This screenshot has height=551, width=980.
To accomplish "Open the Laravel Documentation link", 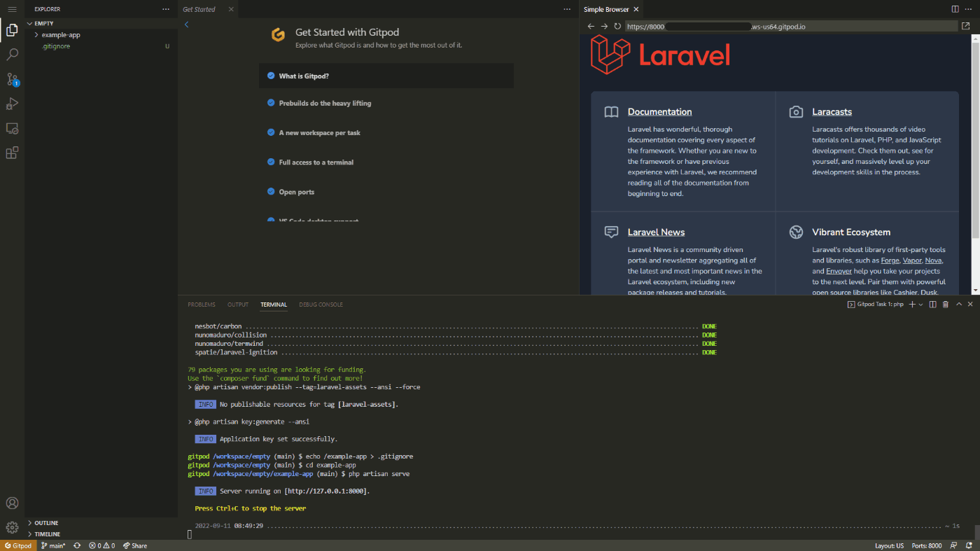I will [659, 112].
